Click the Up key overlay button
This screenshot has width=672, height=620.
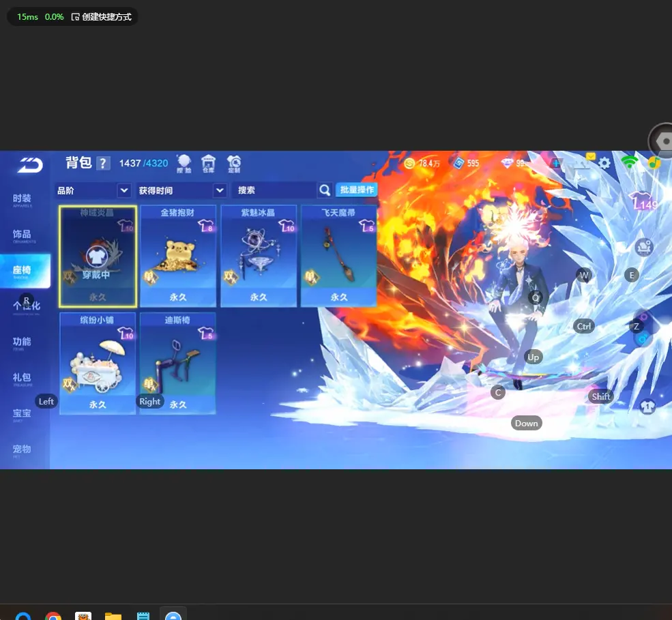(533, 357)
